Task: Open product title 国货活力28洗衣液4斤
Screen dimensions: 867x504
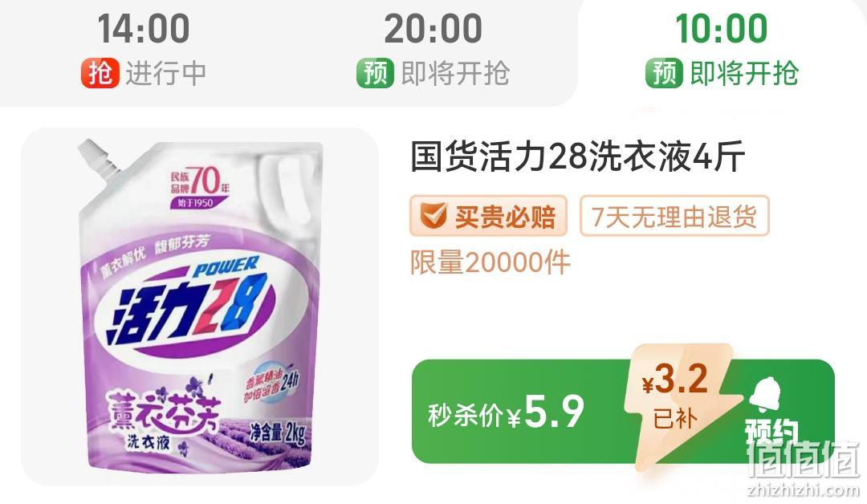Action: pyautogui.click(x=577, y=157)
